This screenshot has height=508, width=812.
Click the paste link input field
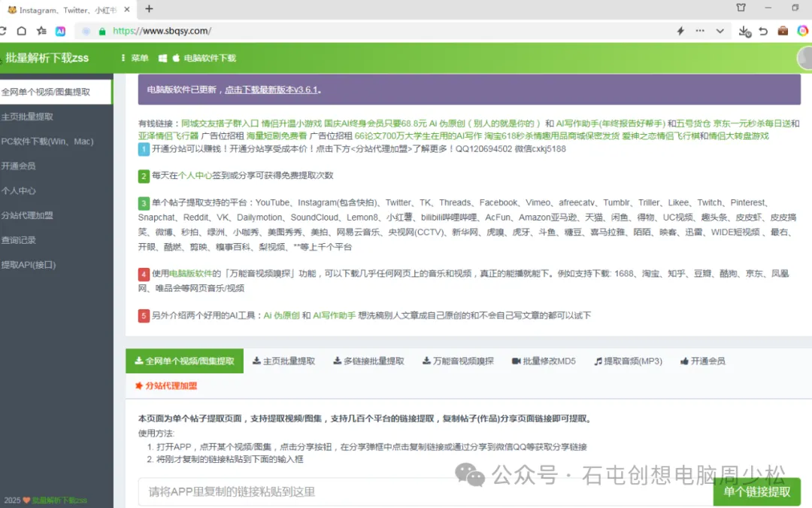click(425, 492)
